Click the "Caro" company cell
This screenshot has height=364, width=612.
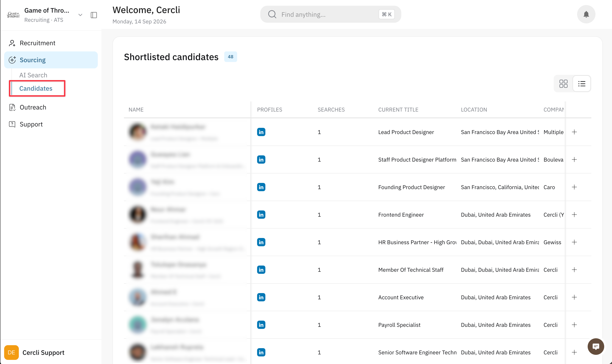[x=549, y=187]
